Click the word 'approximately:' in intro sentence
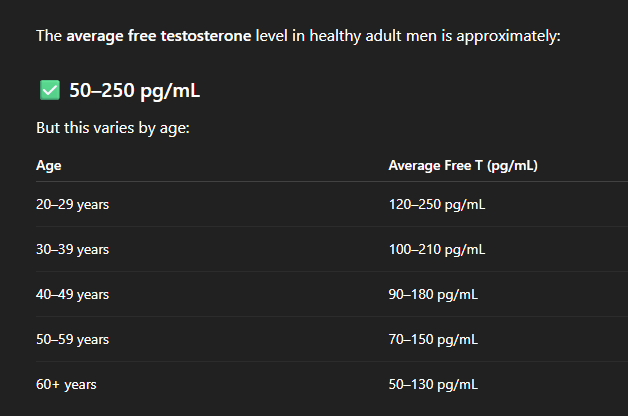 pos(508,36)
